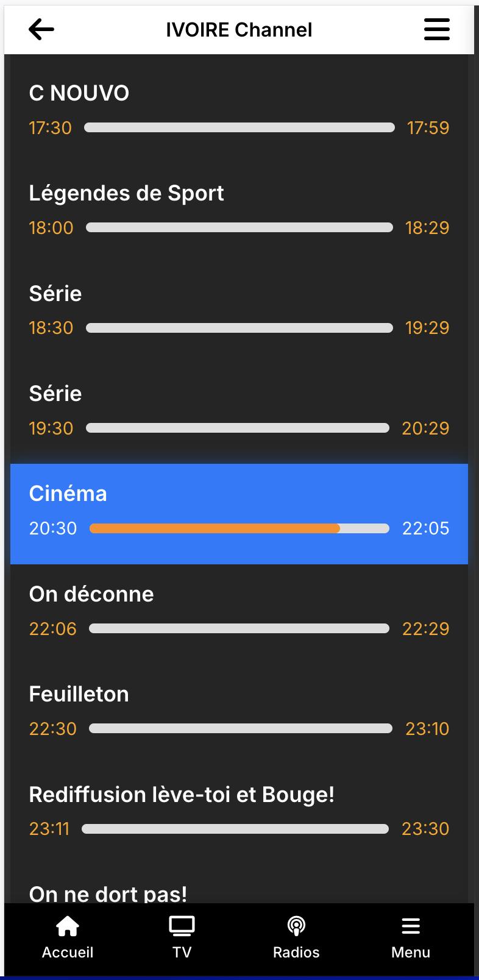Select the Feuilleton programme entry
The width and height of the screenshot is (479, 980).
pos(79,694)
